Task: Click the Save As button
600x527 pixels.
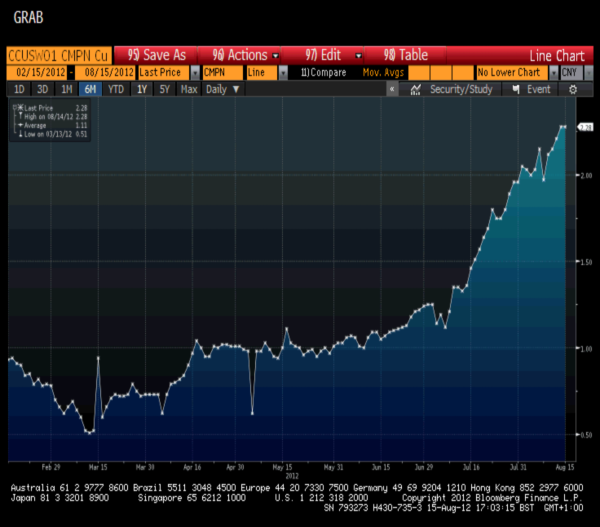Action: pos(157,55)
